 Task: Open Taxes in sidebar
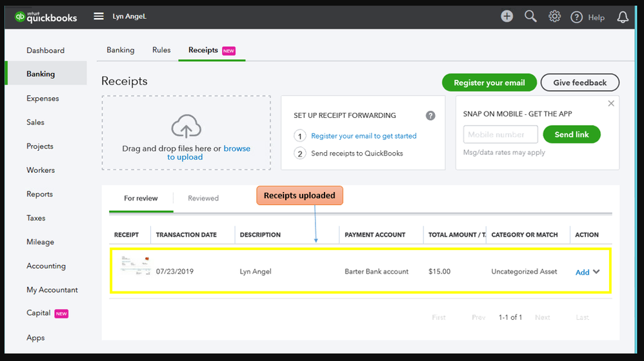click(35, 219)
